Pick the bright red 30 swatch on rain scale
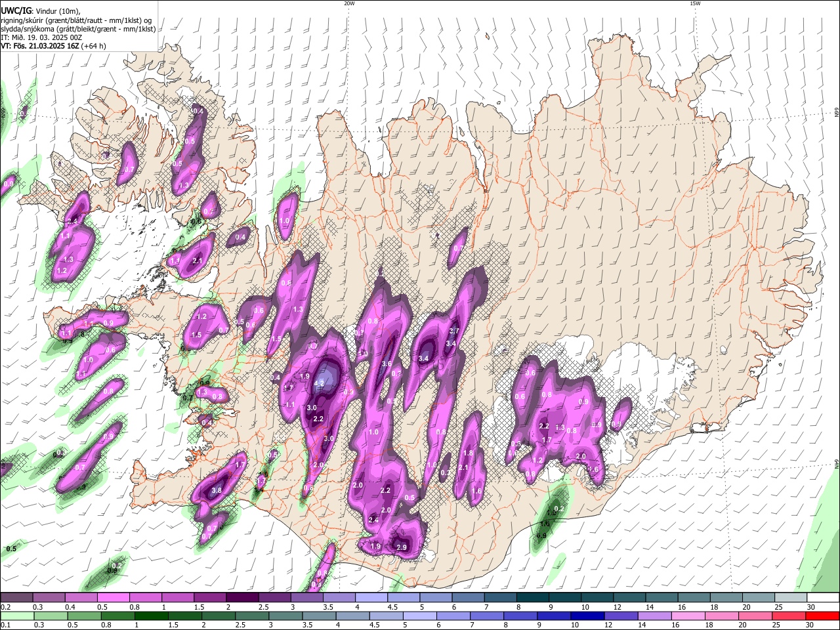Screen dimensions: 840x630 [x=822, y=616]
